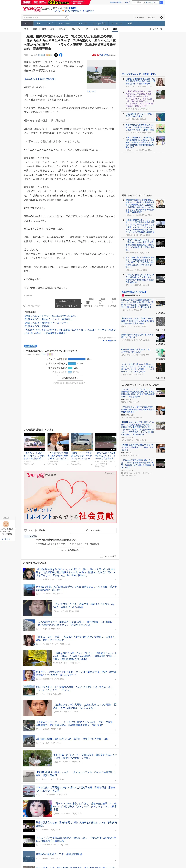Open the 313 comments icon in poll
Viewport: 186px width, 868px height.
(x=44, y=354)
